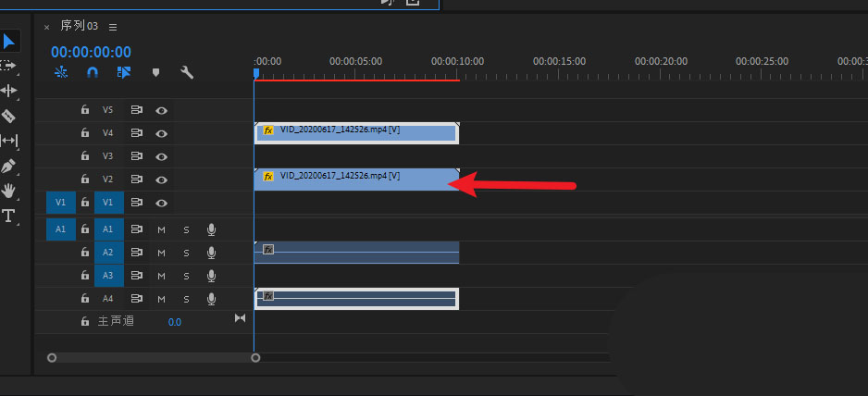
Task: Select the Track Select Forward tool
Action: pyautogui.click(x=8, y=66)
